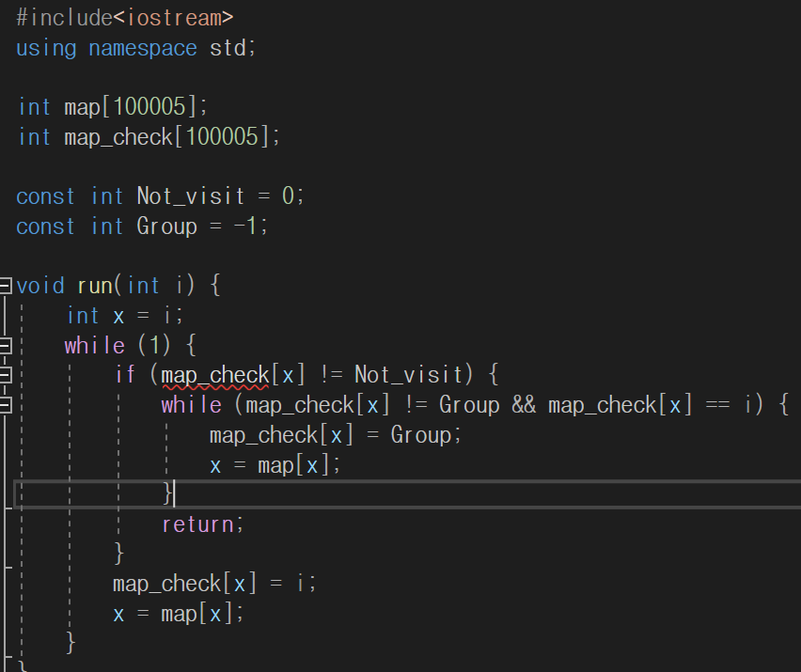
Task: Click 'map_check' in 'int map_check[100005];' declaration
Action: click(x=118, y=137)
